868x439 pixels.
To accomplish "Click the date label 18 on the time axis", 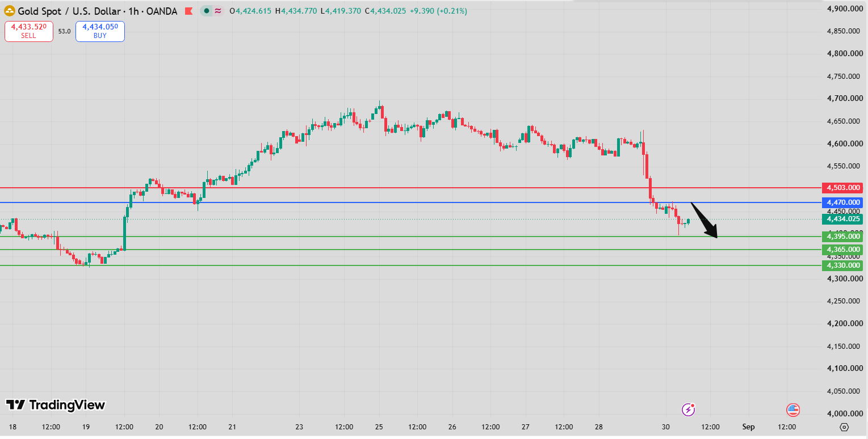I will tap(13, 427).
